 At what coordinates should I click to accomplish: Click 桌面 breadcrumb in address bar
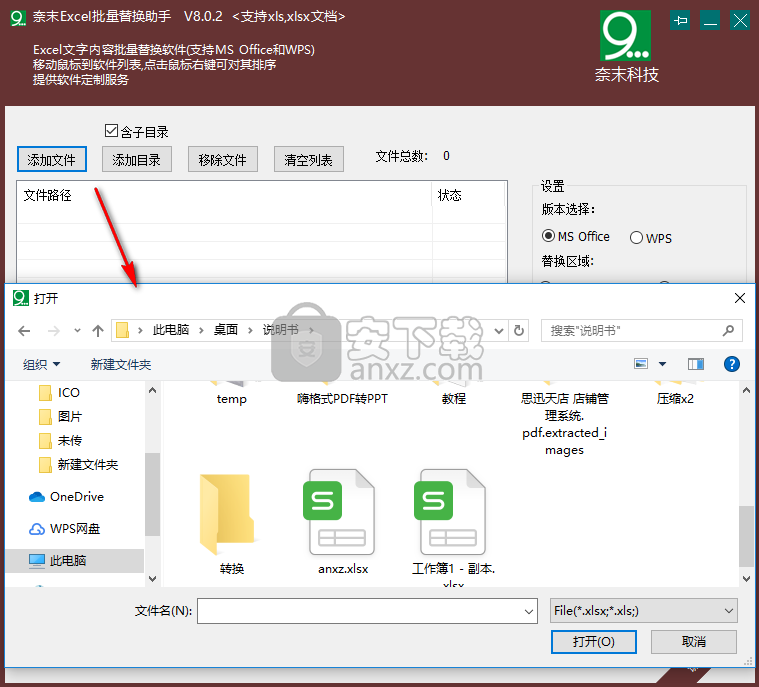click(x=226, y=330)
